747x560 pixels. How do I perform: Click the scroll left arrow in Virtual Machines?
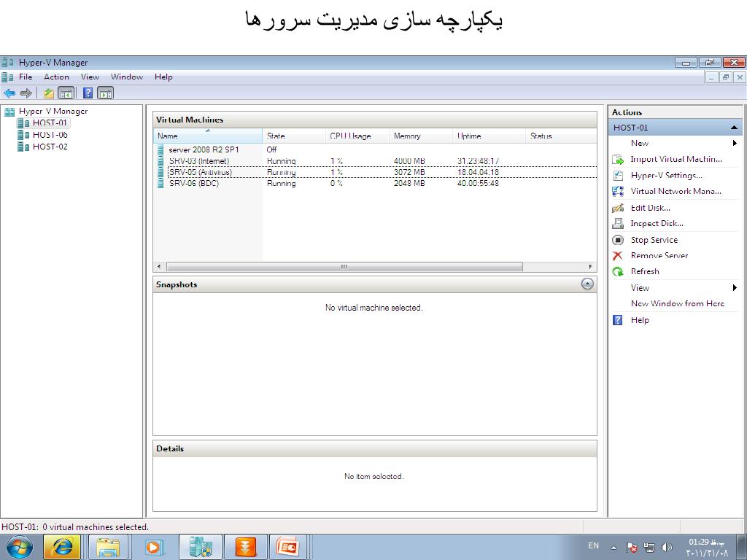(x=159, y=267)
